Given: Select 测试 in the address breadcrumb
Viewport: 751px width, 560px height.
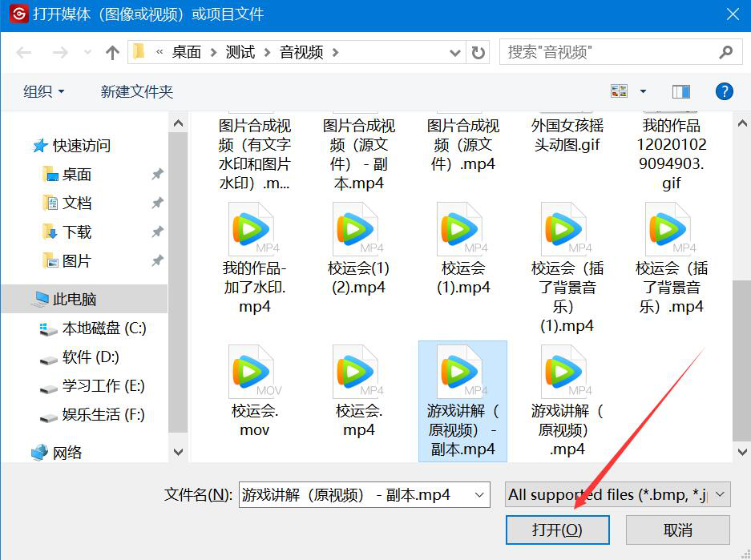Looking at the screenshot, I should coord(240,52).
